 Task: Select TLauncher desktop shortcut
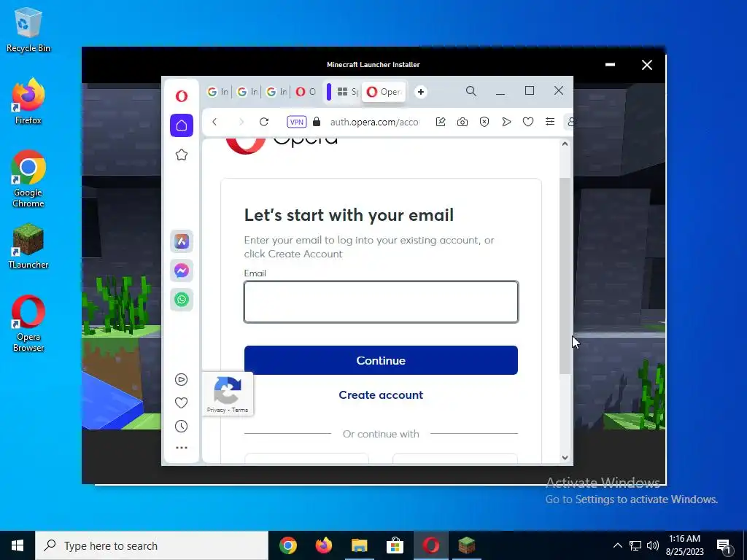click(x=28, y=246)
